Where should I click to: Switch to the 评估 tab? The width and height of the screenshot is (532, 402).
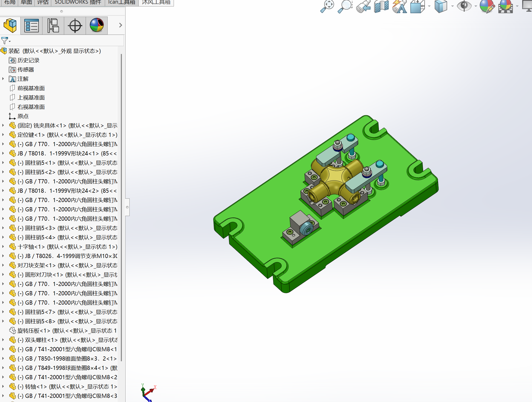43,2
